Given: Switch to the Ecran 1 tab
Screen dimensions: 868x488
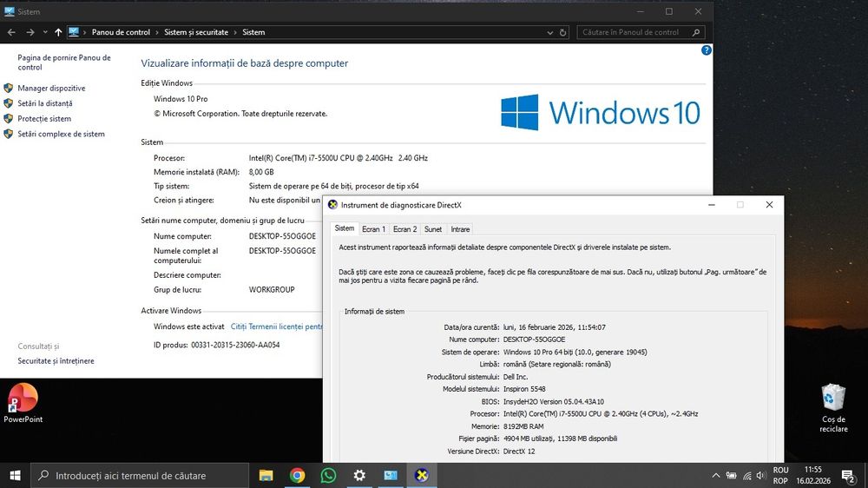Looking at the screenshot, I should (x=373, y=228).
